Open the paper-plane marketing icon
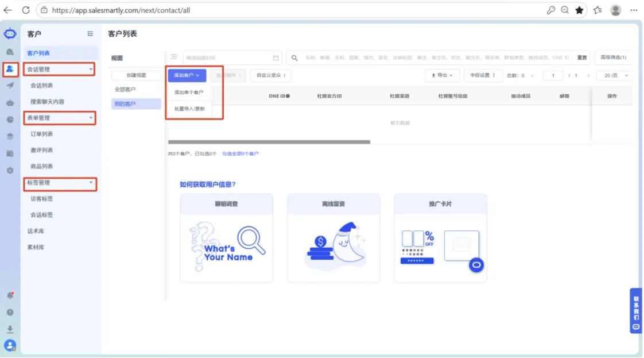This screenshot has height=358, width=644. (x=10, y=86)
